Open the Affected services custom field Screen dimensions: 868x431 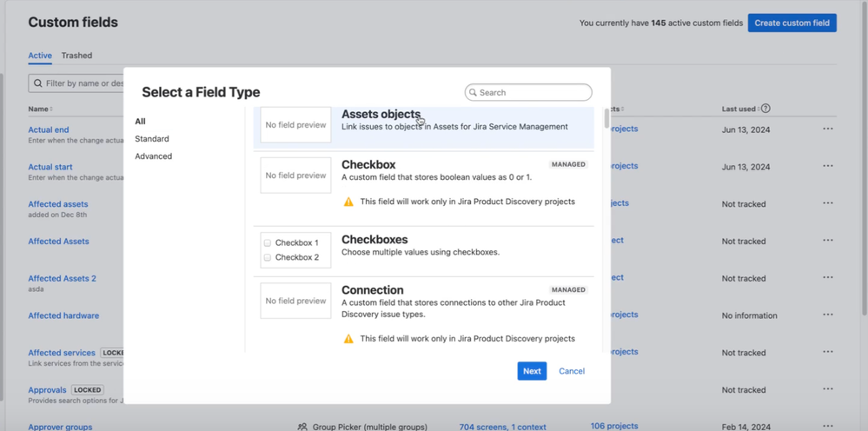(x=62, y=353)
